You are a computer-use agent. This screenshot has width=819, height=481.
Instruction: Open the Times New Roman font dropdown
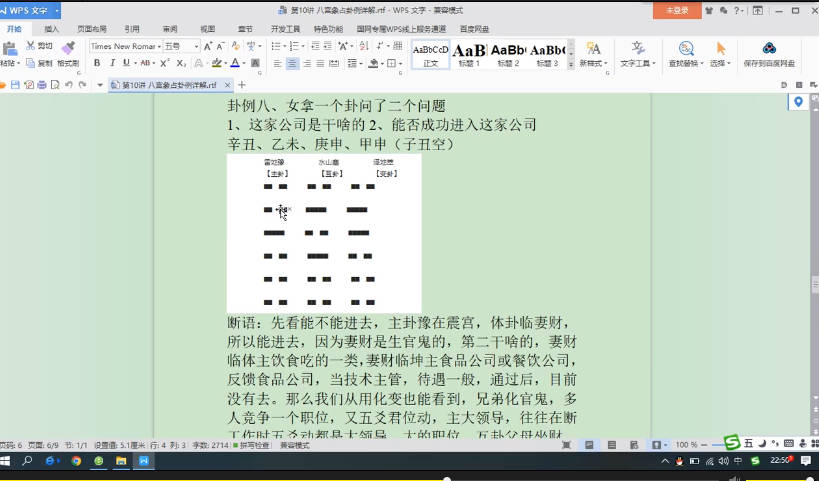159,46
